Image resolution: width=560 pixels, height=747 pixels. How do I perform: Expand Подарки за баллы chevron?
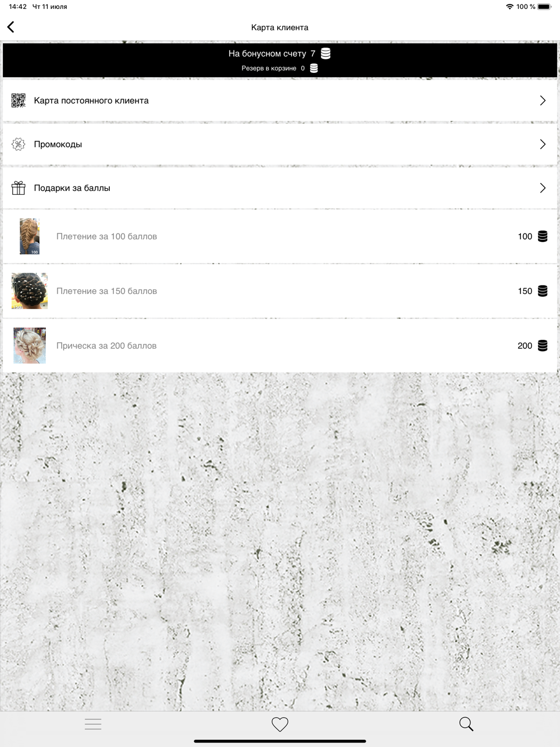coord(543,188)
